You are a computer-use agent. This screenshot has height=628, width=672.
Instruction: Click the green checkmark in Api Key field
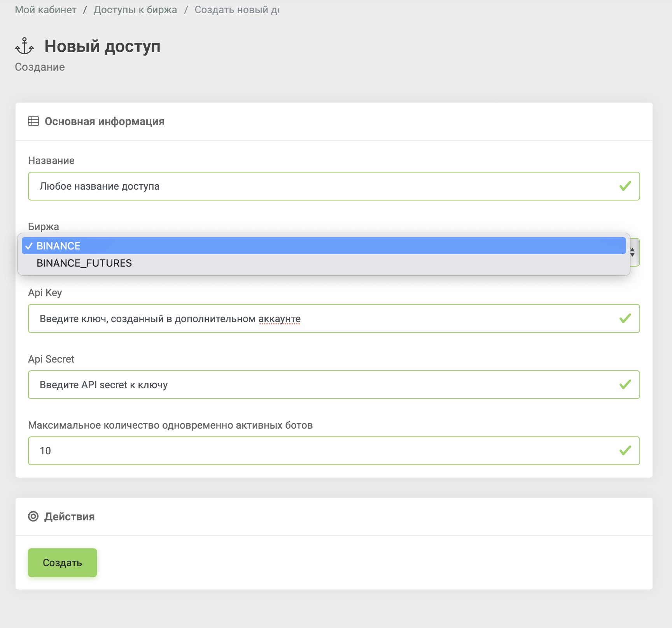click(x=625, y=319)
